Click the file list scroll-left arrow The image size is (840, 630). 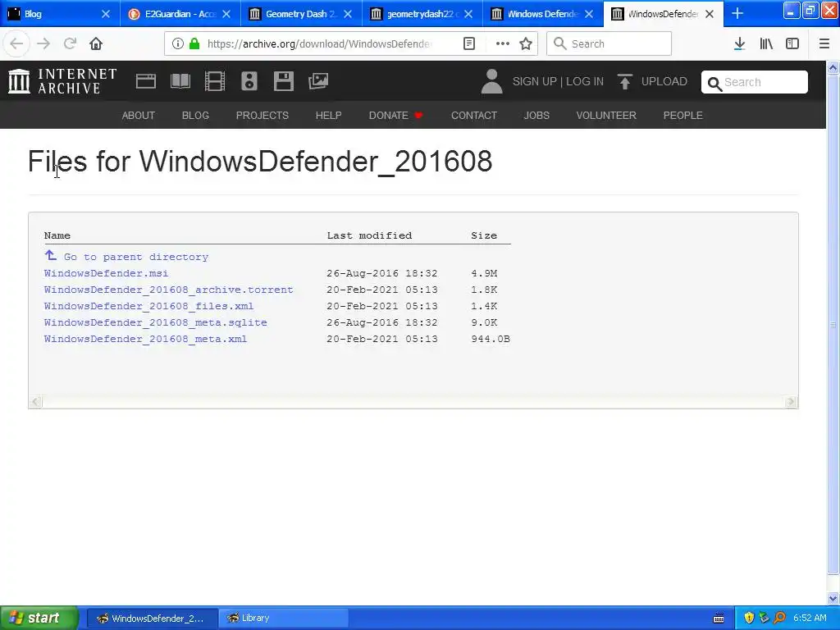(x=35, y=402)
